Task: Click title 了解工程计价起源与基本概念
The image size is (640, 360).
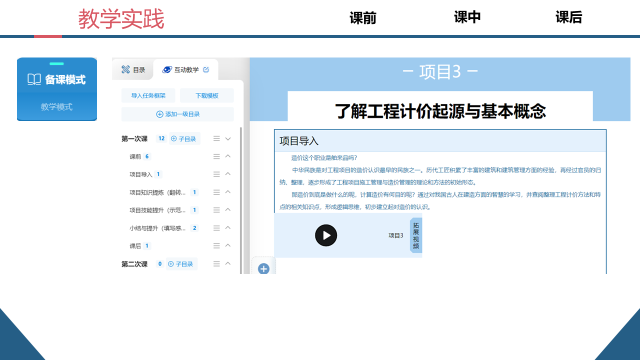Action: (440, 111)
